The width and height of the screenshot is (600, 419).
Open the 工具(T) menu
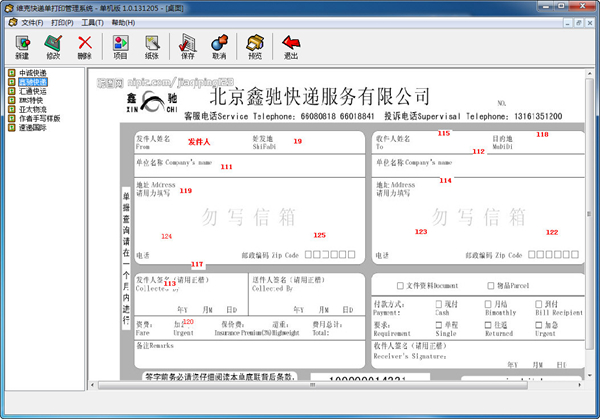92,23
